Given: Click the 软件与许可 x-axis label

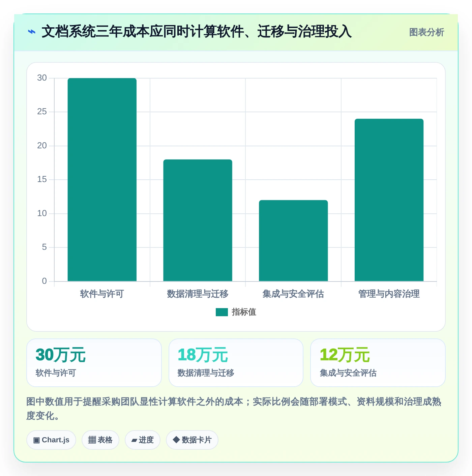Looking at the screenshot, I should [x=102, y=294].
